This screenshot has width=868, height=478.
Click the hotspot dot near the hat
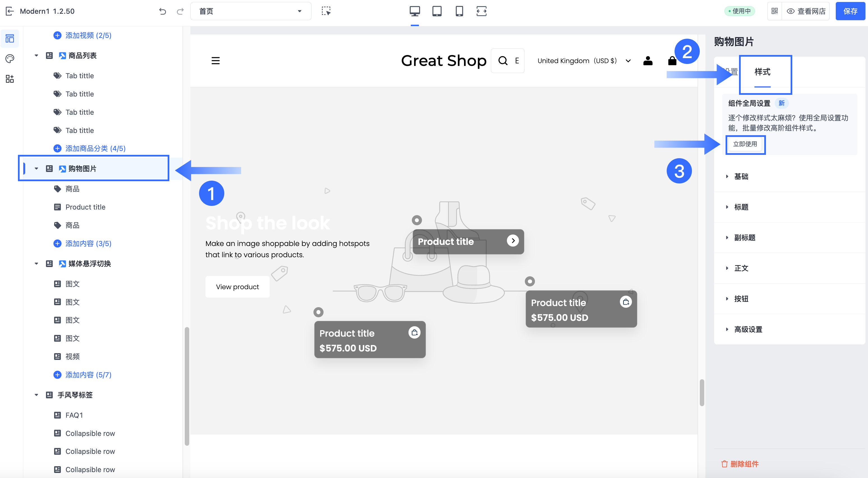point(530,281)
